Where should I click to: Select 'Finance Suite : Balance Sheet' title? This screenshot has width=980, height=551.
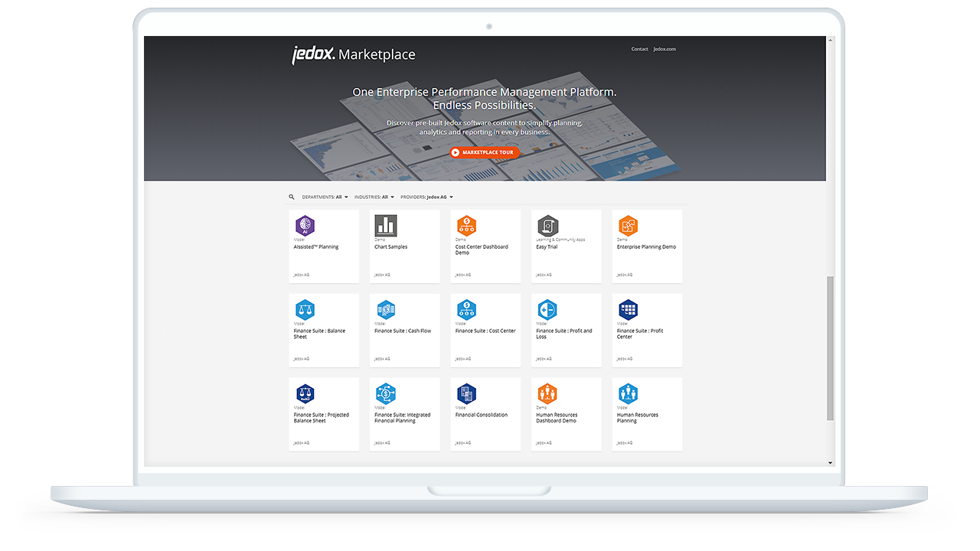click(x=320, y=334)
